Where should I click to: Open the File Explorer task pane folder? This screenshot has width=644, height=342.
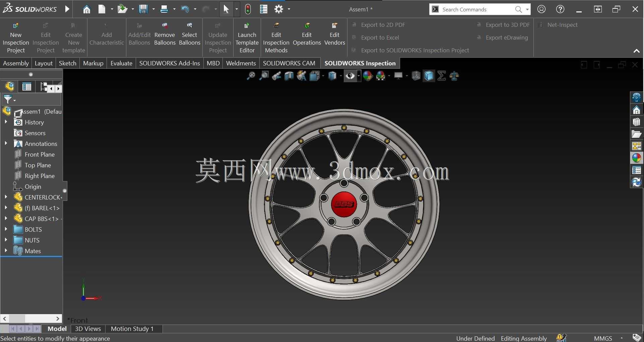coord(636,134)
